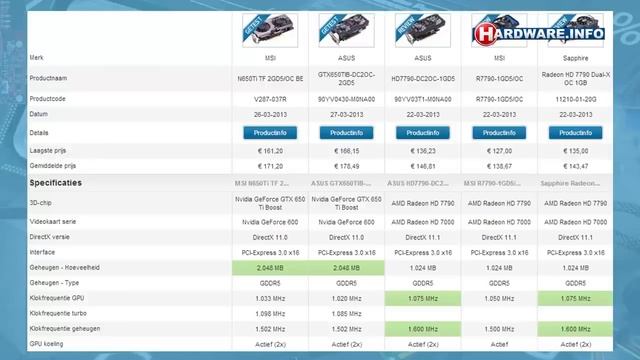Click turbo clock value 1.085 MHz

tap(346, 314)
